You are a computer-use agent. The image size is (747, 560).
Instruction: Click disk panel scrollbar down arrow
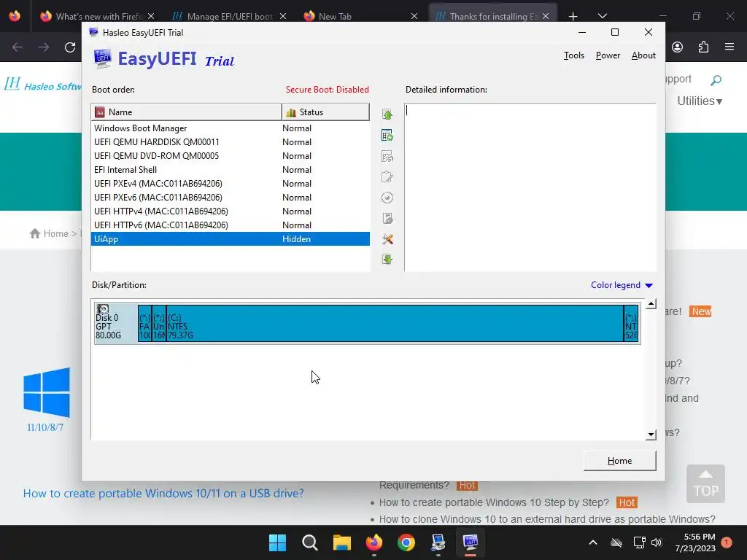click(x=651, y=435)
